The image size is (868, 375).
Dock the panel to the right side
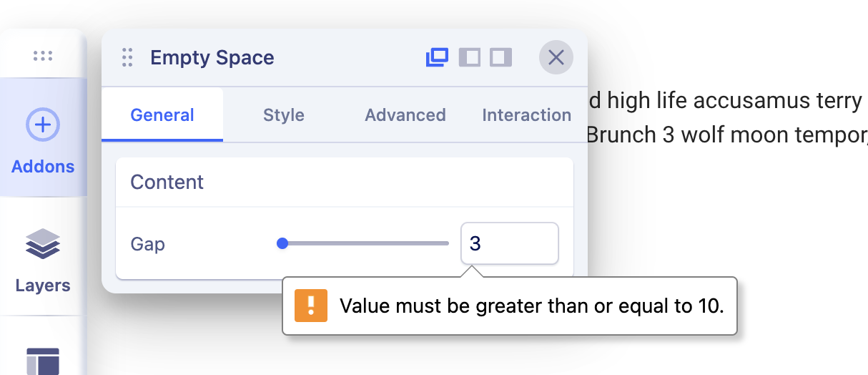pyautogui.click(x=500, y=57)
